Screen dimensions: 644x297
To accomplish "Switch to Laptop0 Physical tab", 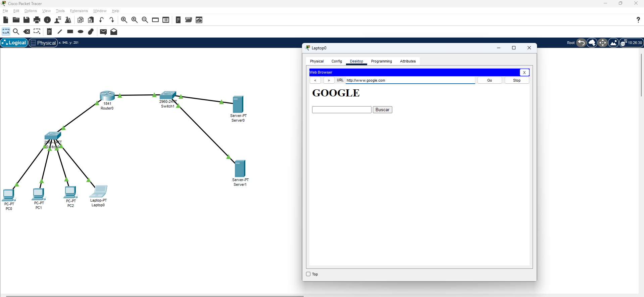I will coord(317,61).
